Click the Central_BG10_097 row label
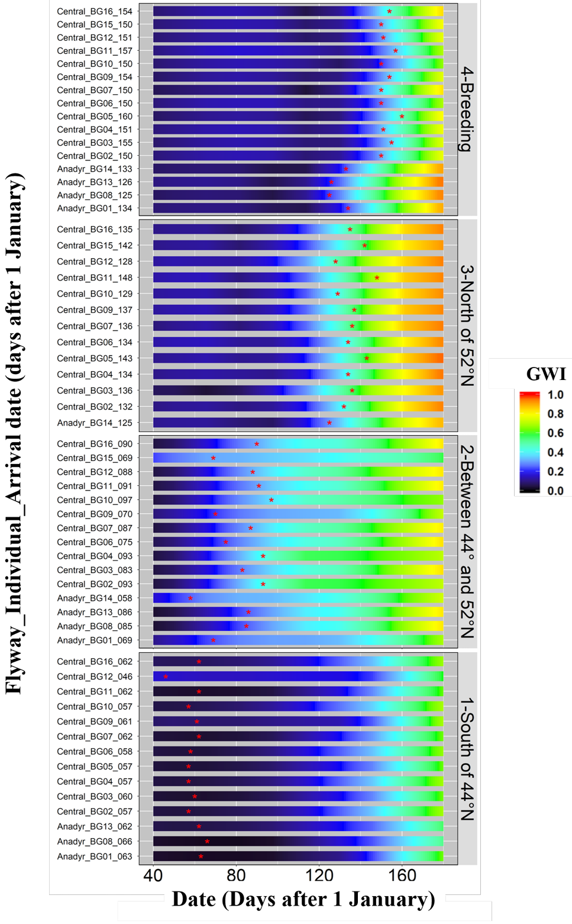 point(95,500)
